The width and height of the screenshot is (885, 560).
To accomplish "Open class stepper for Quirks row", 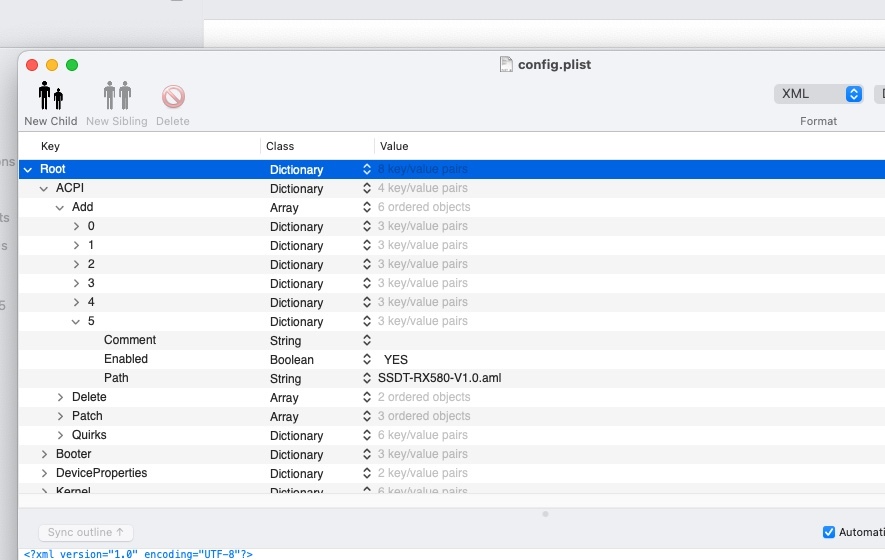I will pos(367,435).
